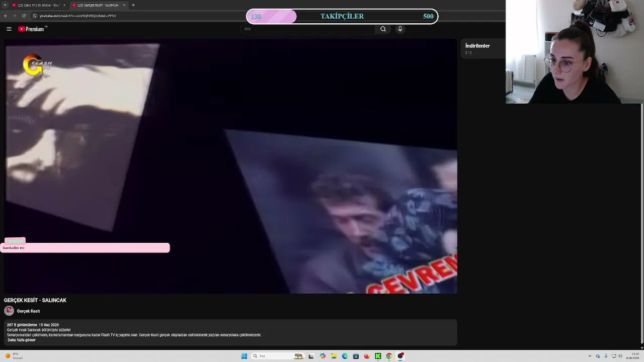
Task: Open the Gerçek Kesit channel avatar
Action: pos(9,311)
